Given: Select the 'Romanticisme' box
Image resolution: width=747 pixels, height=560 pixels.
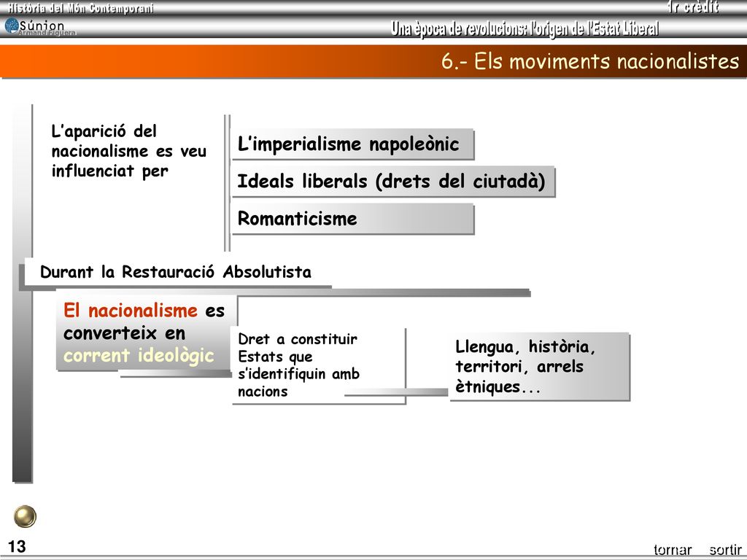Looking at the screenshot, I should coord(352,219).
